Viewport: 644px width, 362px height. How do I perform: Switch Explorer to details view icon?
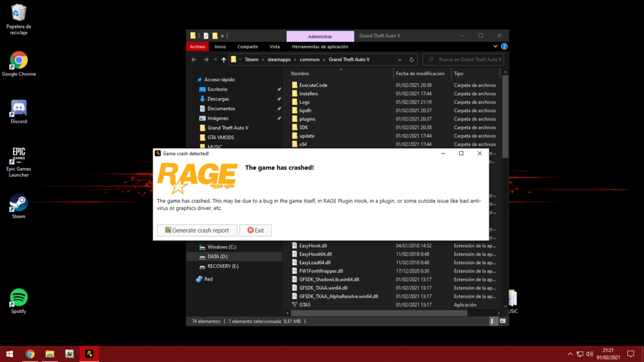[493, 321]
